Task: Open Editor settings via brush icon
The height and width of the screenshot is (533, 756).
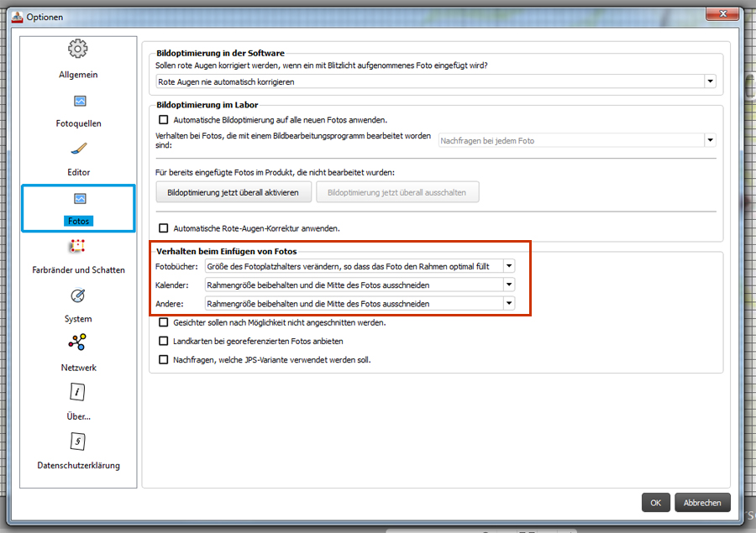Action: (x=79, y=149)
